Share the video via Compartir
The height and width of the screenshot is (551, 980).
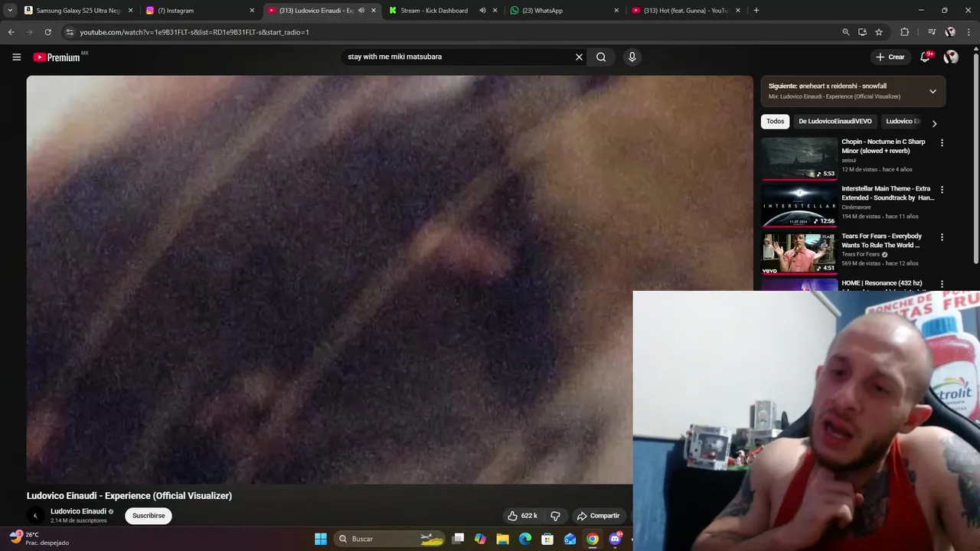tap(598, 516)
